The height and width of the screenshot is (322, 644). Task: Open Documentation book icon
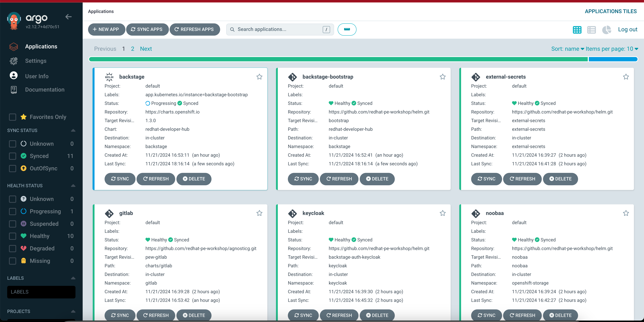[13, 90]
